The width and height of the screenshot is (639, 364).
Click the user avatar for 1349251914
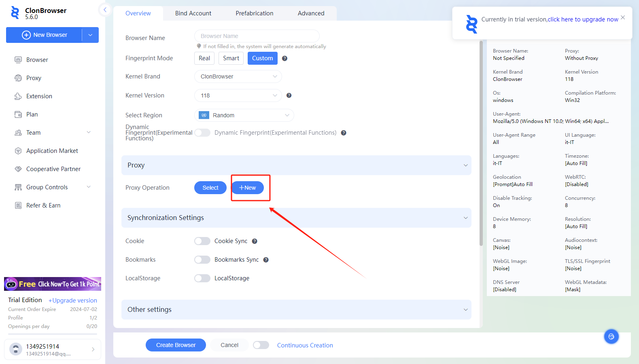pos(16,349)
